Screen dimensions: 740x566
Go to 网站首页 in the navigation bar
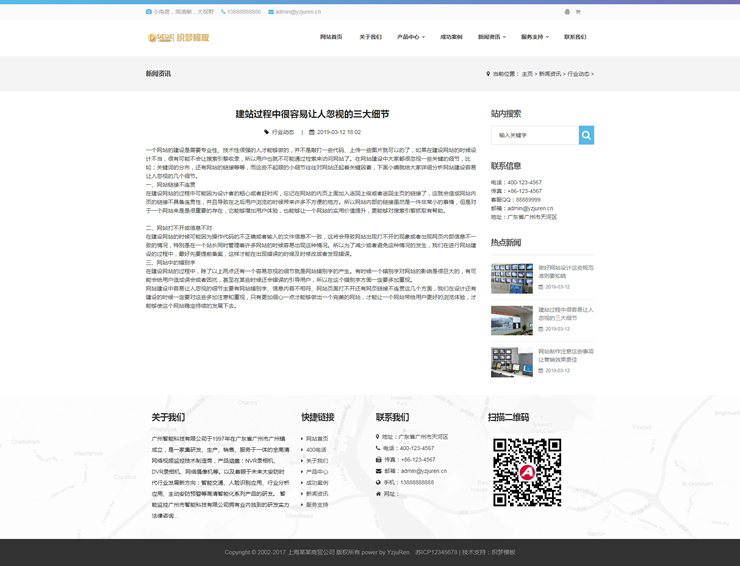click(331, 37)
